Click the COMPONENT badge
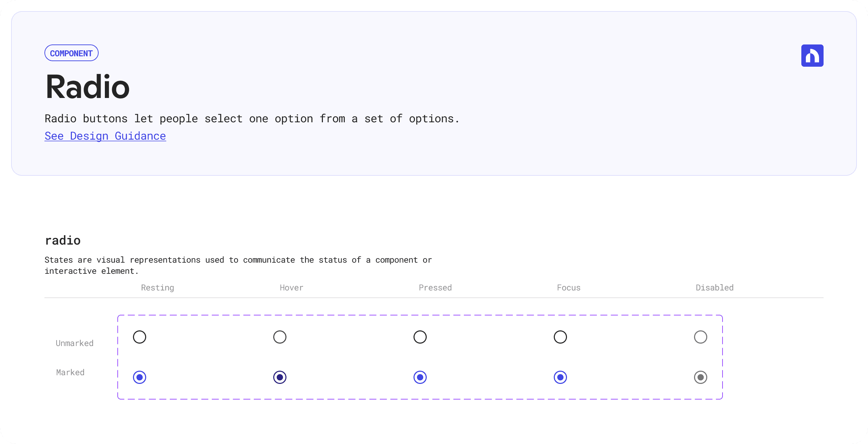Viewport: 868px width, 444px height. [x=71, y=53]
